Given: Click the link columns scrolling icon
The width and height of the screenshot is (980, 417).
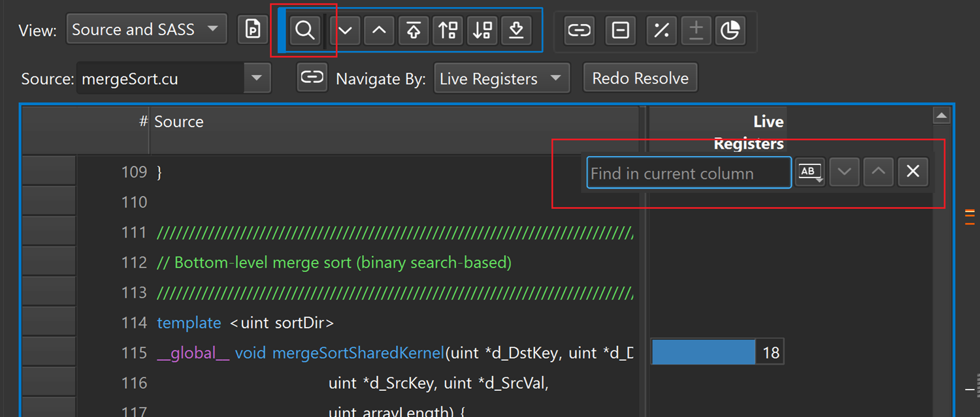Looking at the screenshot, I should tap(579, 29).
